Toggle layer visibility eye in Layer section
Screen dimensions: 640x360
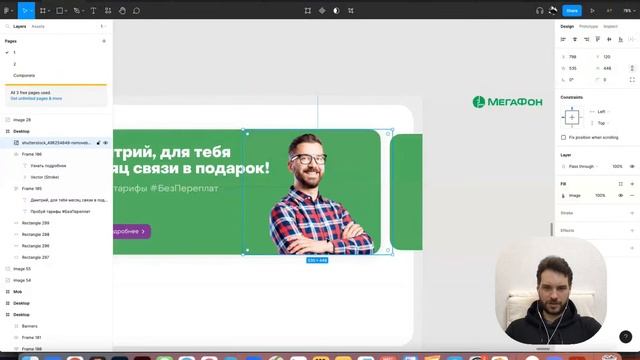(x=632, y=167)
